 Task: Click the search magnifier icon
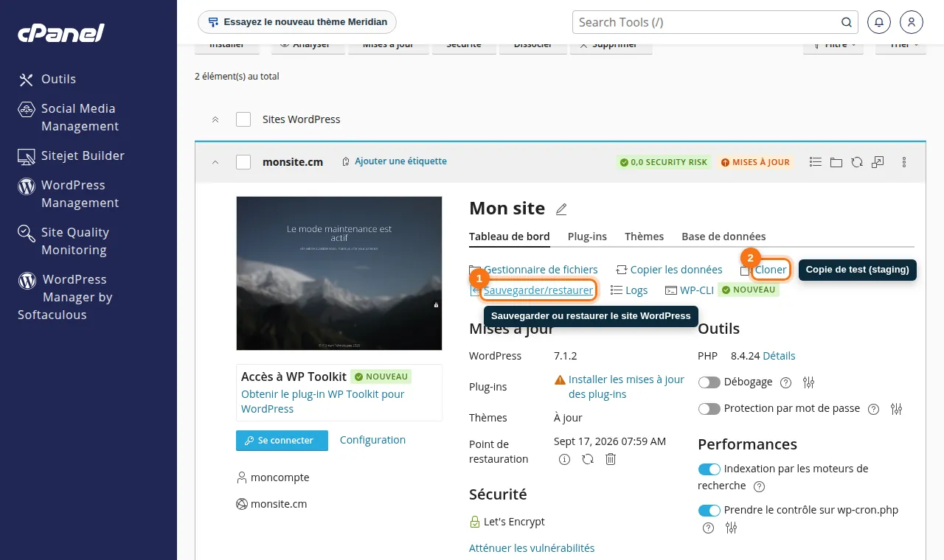point(847,22)
